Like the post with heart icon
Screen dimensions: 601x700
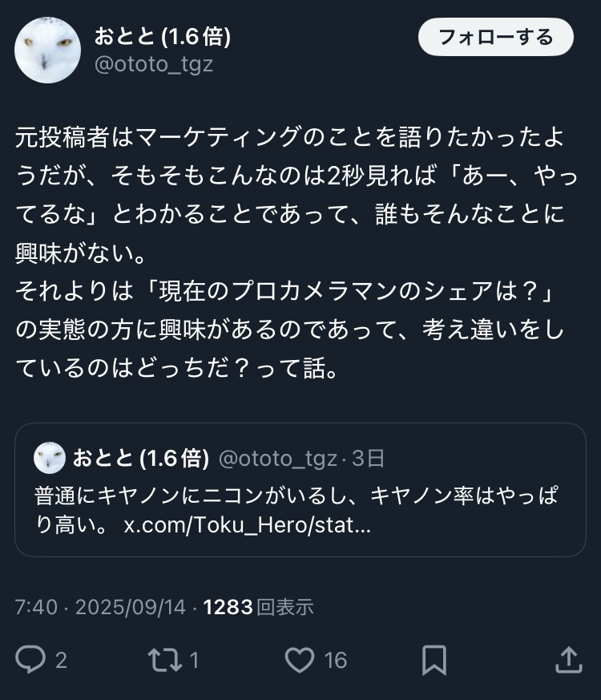coord(300,660)
